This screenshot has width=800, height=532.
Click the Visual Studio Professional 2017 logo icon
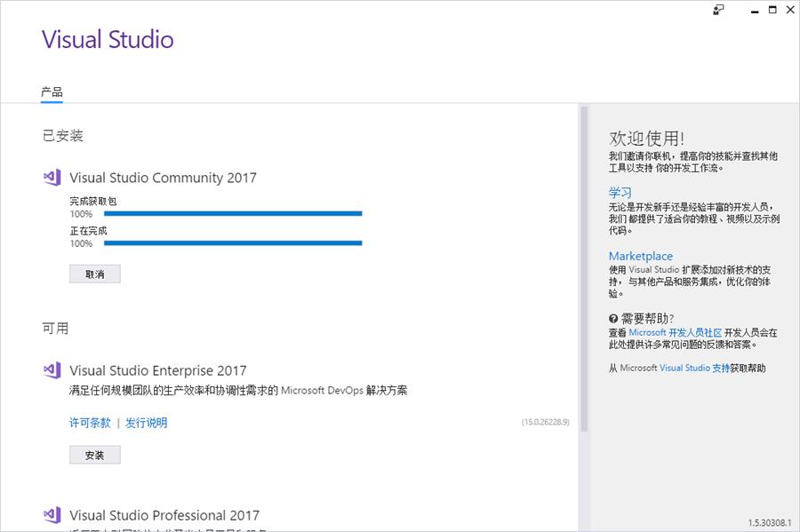[x=52, y=514]
